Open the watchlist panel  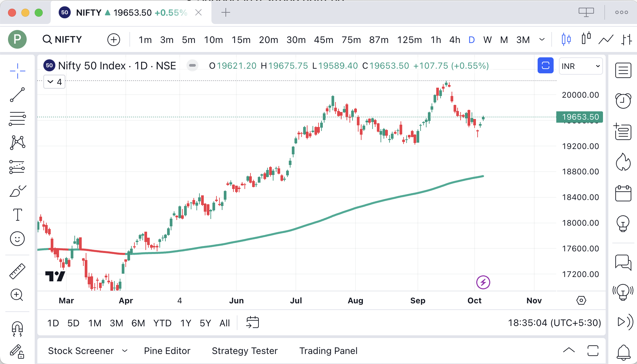tap(623, 71)
